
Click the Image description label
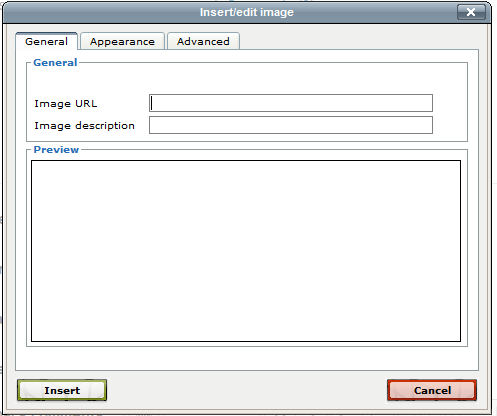point(84,126)
